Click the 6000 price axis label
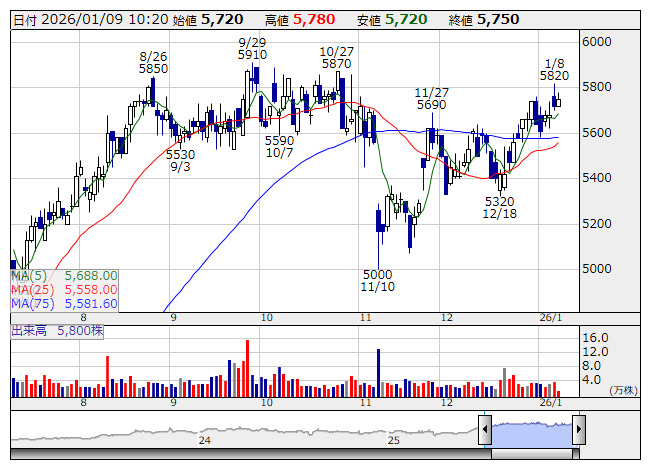 click(x=597, y=42)
